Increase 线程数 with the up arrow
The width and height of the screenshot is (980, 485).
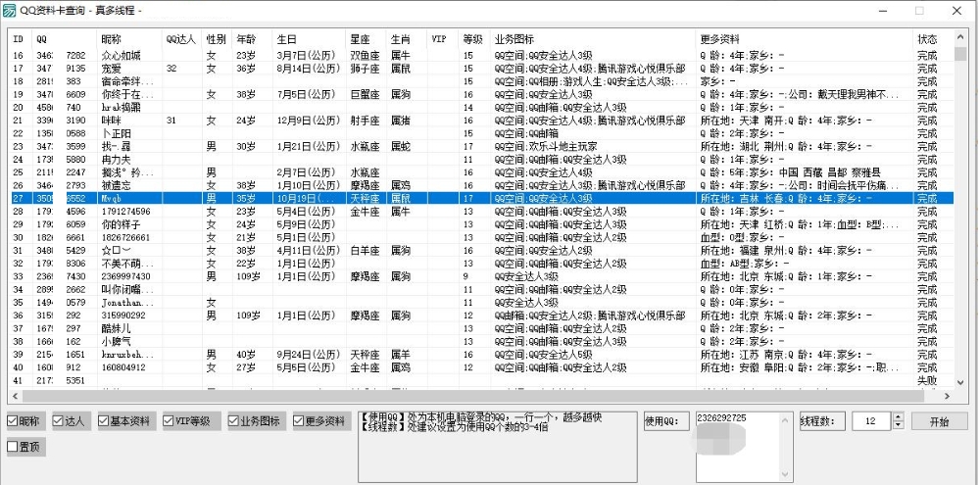coord(899,416)
